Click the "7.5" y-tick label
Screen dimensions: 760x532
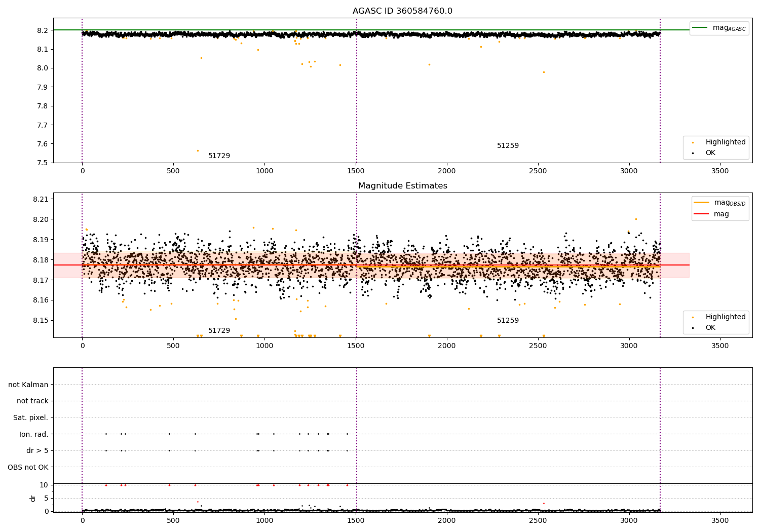pyautogui.click(x=43, y=163)
